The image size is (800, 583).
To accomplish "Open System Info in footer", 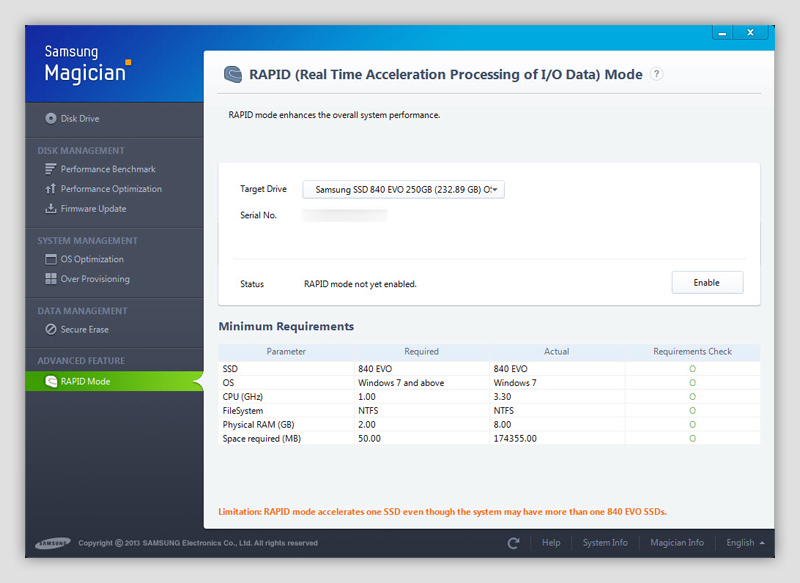I will (605, 543).
